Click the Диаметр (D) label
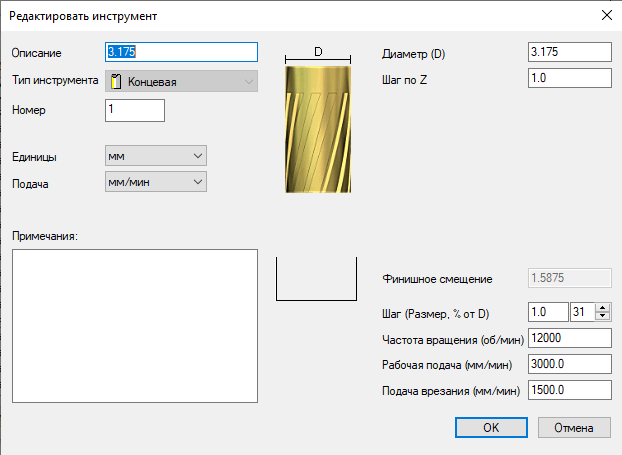 (x=413, y=54)
